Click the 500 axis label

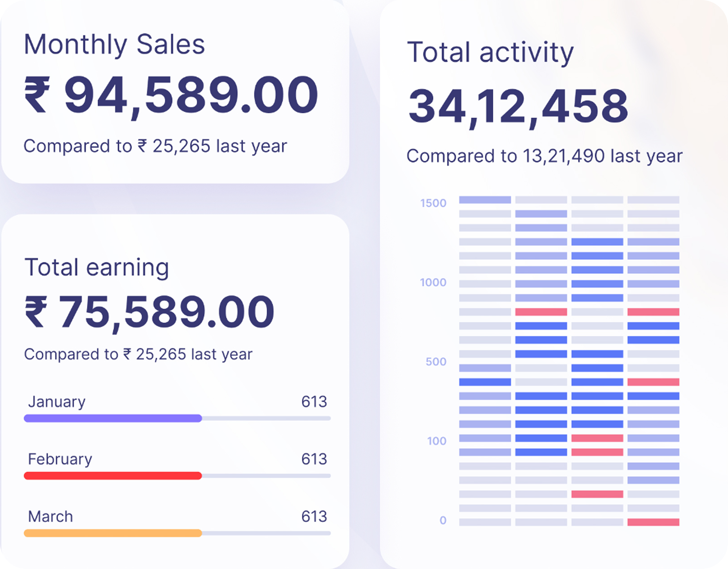coord(436,362)
